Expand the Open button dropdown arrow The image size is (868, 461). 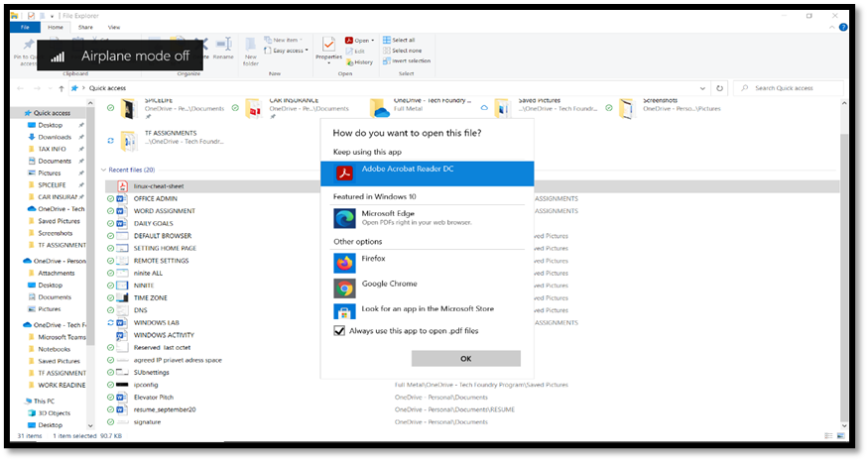373,41
